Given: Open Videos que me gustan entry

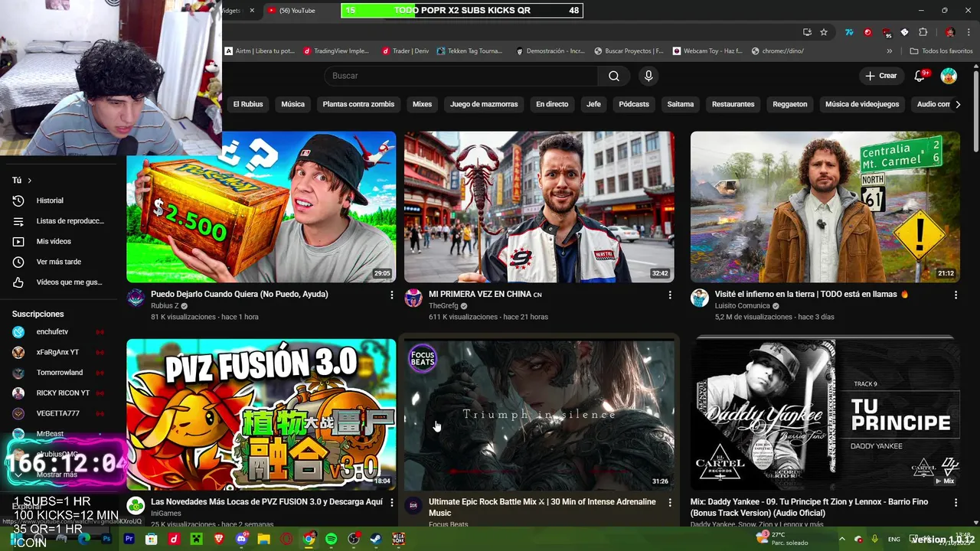Looking at the screenshot, I should point(59,282).
